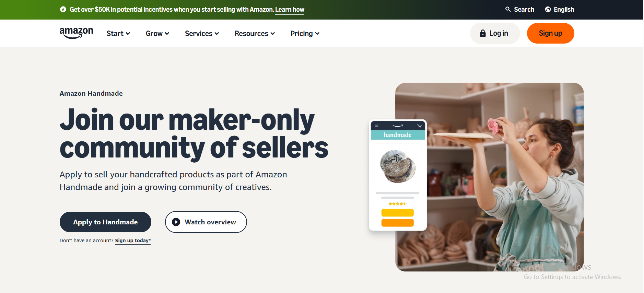644x293 pixels.
Task: Click the padlock icon in Log in
Action: point(483,33)
